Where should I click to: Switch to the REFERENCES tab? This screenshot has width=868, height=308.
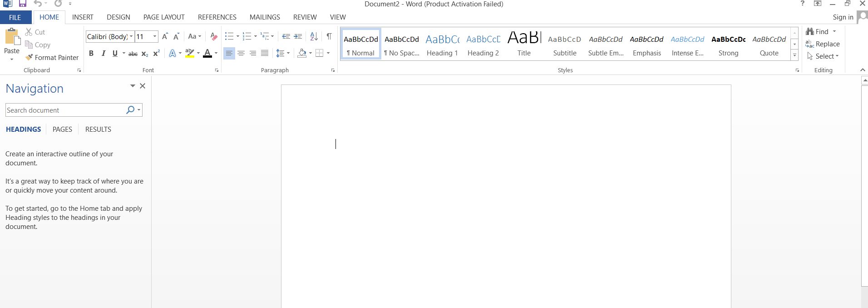217,17
